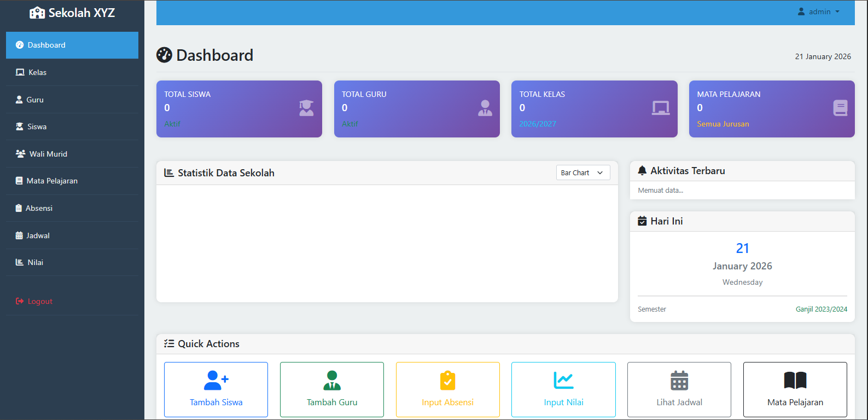The image size is (868, 420).
Task: Click the Lihat Jadwal calendar icon
Action: [679, 380]
